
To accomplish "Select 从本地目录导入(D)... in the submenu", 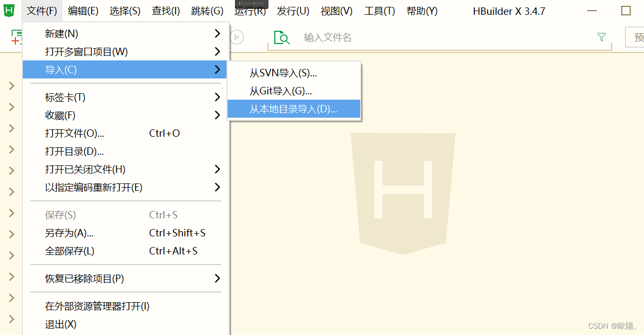I will click(294, 109).
